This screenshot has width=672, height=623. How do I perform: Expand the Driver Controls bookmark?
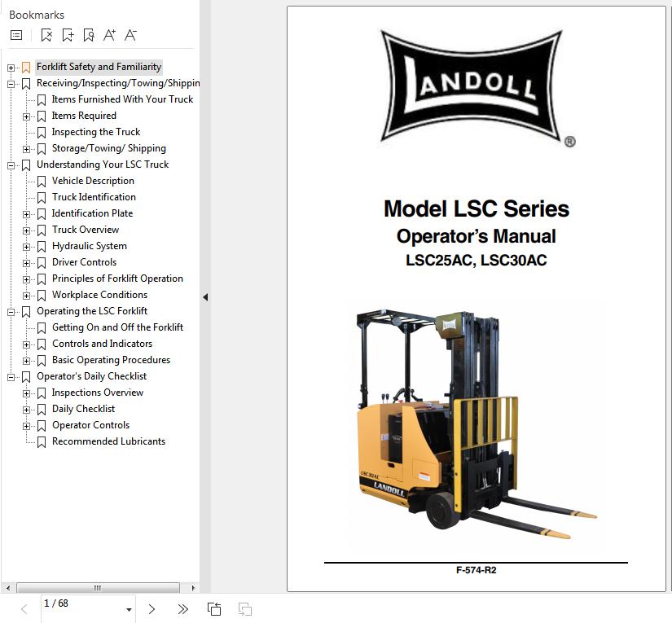click(26, 263)
